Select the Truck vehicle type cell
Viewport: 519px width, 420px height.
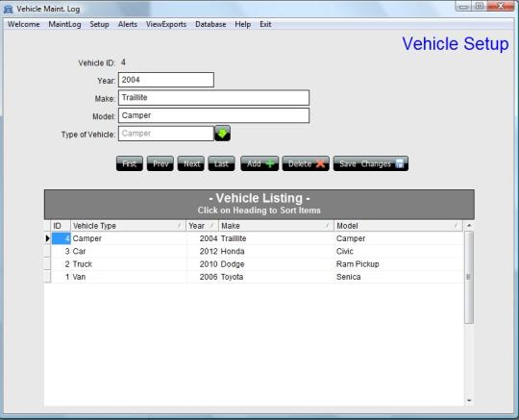(129, 264)
